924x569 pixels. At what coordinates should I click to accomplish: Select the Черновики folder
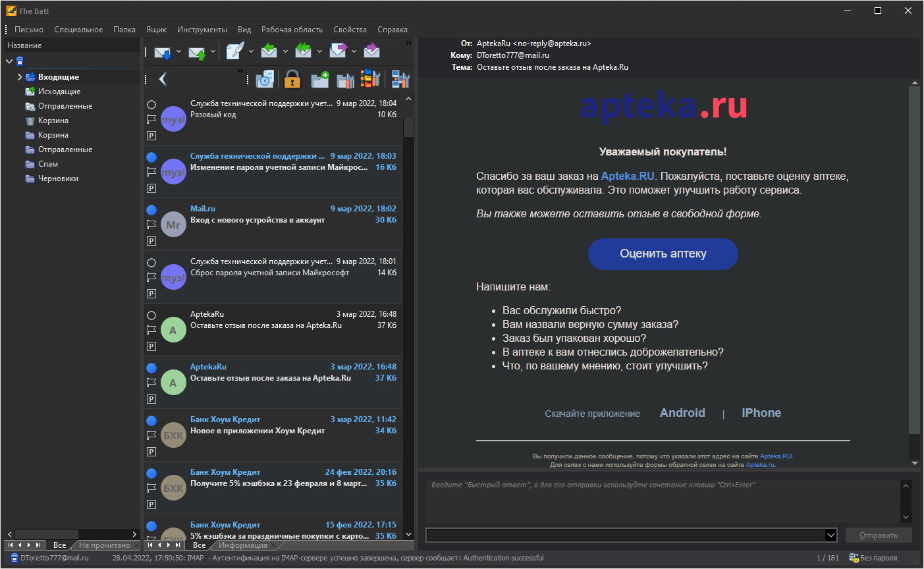click(58, 178)
